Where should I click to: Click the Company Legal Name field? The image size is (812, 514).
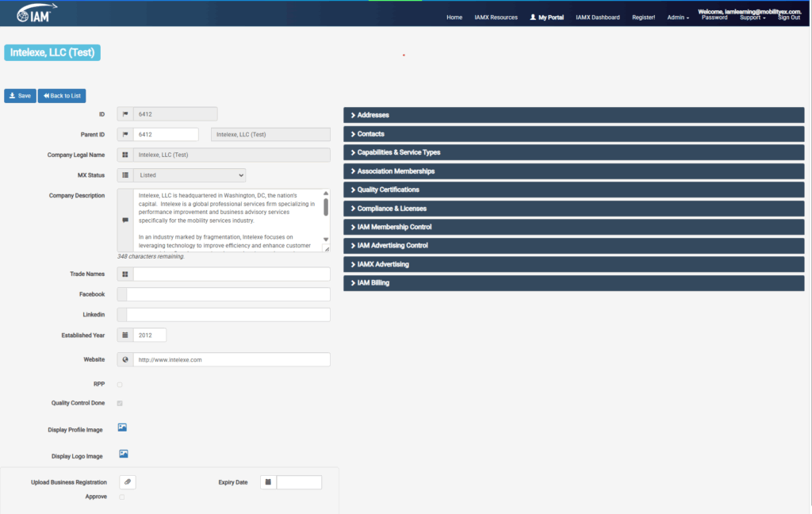tap(232, 155)
